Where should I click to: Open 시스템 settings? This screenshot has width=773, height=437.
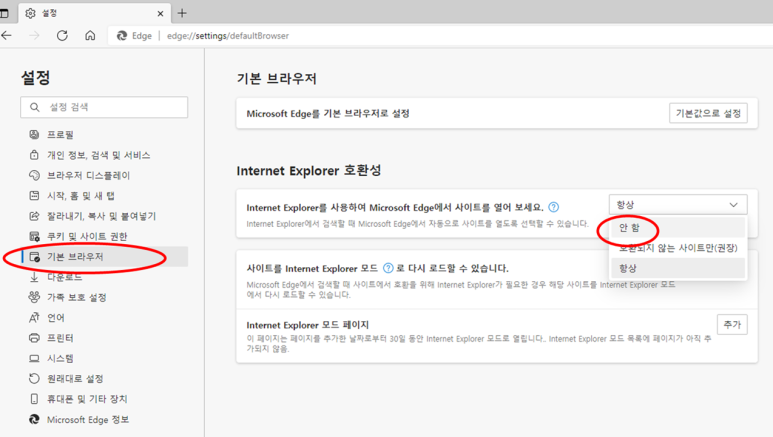click(x=60, y=358)
